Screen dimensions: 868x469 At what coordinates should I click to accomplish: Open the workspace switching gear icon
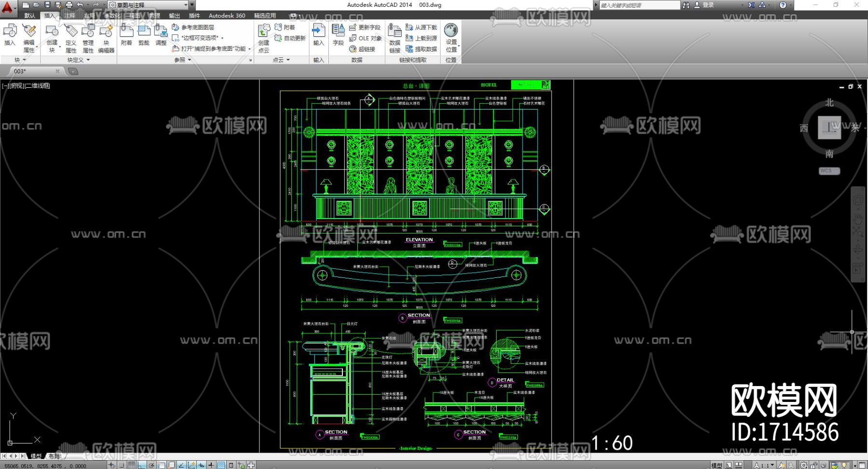(x=803, y=465)
